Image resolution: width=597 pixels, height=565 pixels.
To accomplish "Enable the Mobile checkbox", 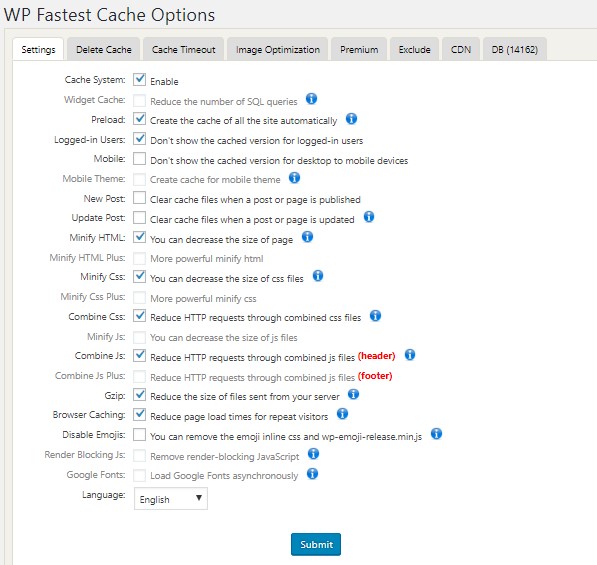I will pyautogui.click(x=139, y=158).
